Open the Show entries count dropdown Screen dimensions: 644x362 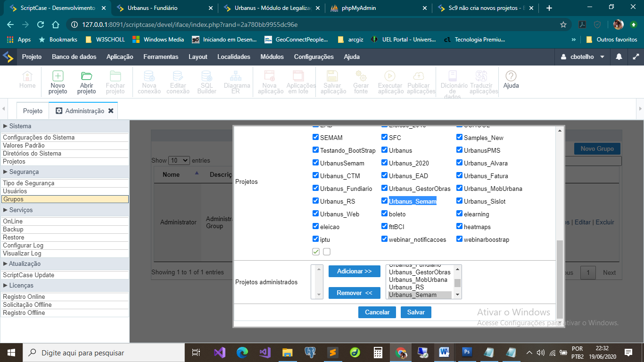179,160
